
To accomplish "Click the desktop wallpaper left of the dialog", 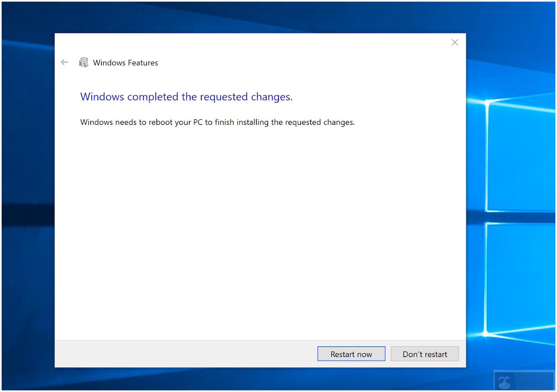I will tap(26, 190).
